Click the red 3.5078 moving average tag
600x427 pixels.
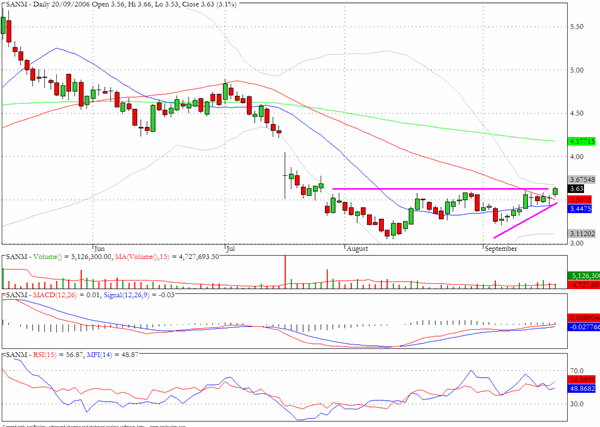click(x=580, y=200)
